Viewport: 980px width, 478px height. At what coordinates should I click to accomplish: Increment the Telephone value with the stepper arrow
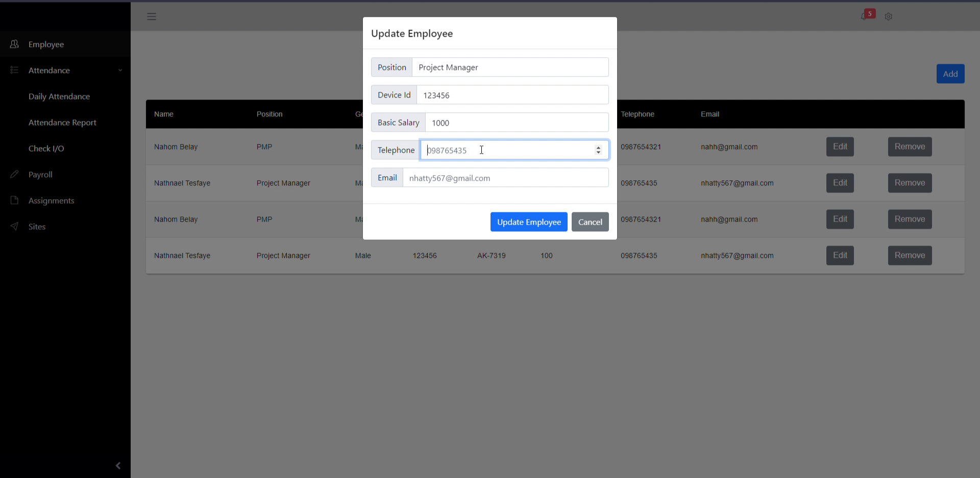(x=598, y=148)
